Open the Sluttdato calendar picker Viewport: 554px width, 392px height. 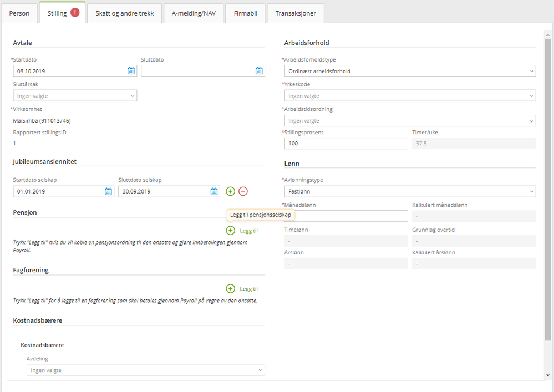[x=259, y=71]
